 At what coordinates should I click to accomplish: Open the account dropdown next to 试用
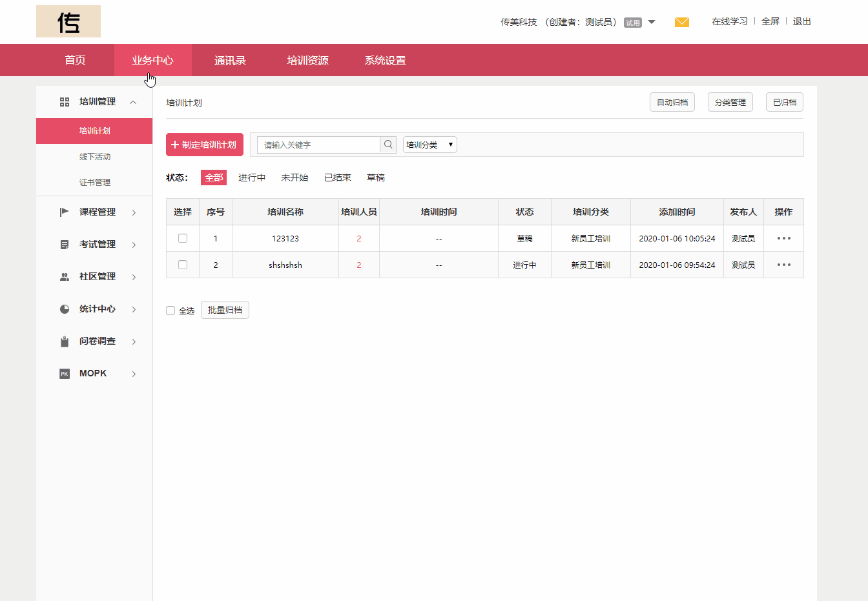652,21
